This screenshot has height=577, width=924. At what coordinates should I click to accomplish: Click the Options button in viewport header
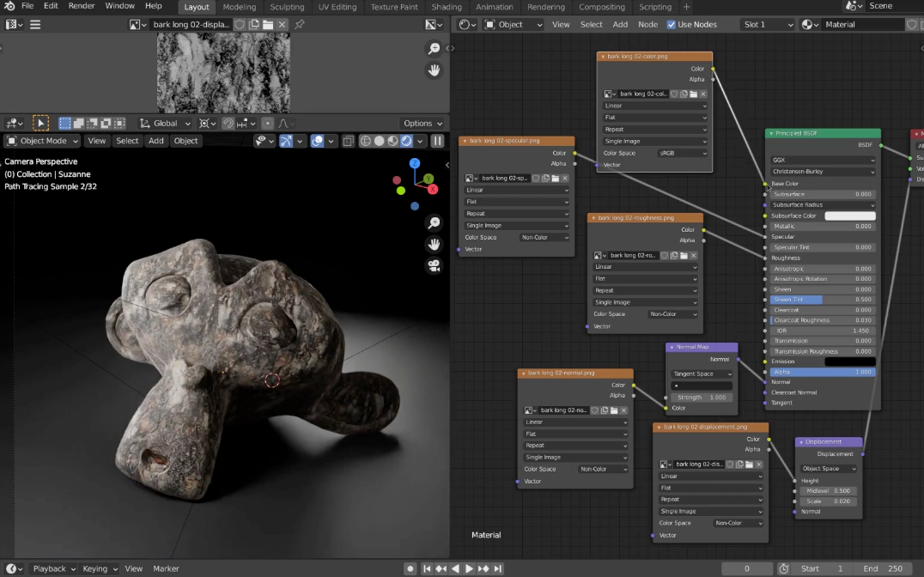422,123
